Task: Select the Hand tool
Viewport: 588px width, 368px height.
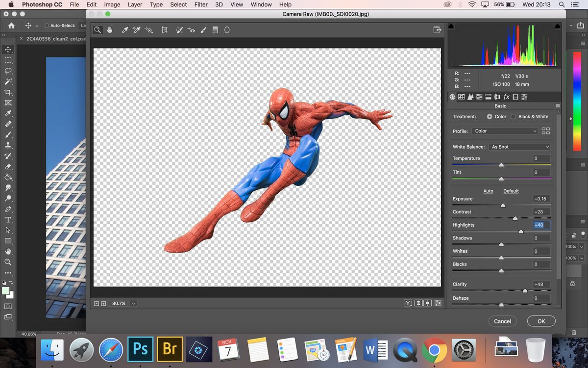Action: (109, 30)
